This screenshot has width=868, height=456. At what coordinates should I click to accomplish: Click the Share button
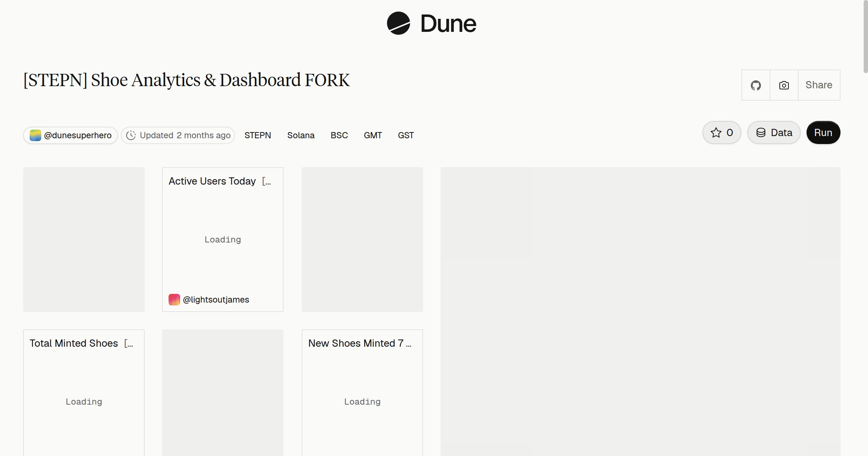[x=819, y=85]
